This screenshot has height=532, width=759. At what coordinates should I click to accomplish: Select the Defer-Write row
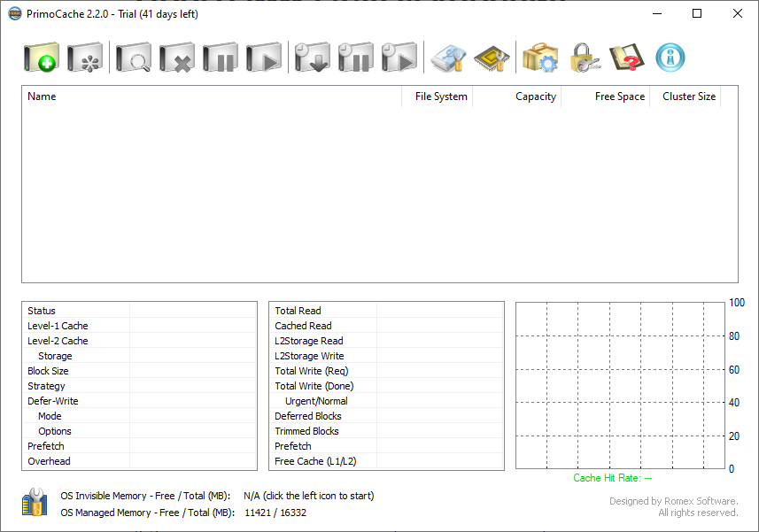[139, 400]
